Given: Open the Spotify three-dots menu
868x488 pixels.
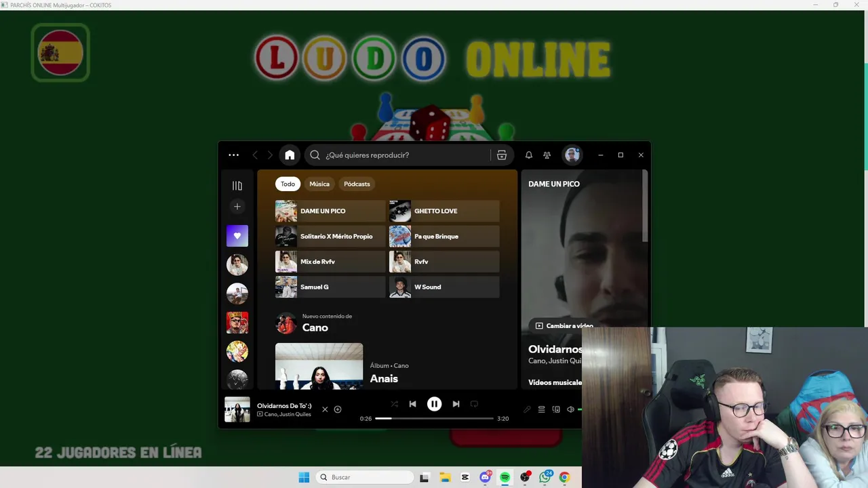Looking at the screenshot, I should (233, 155).
